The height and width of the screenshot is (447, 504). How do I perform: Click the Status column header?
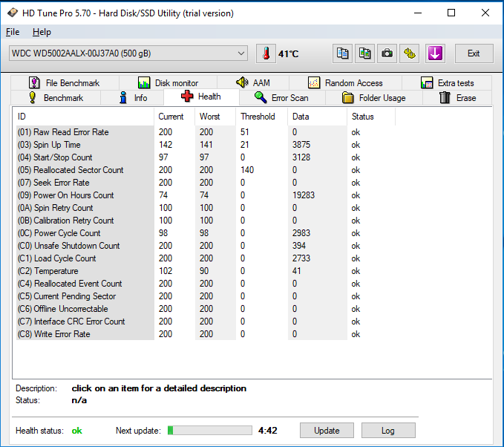point(371,117)
